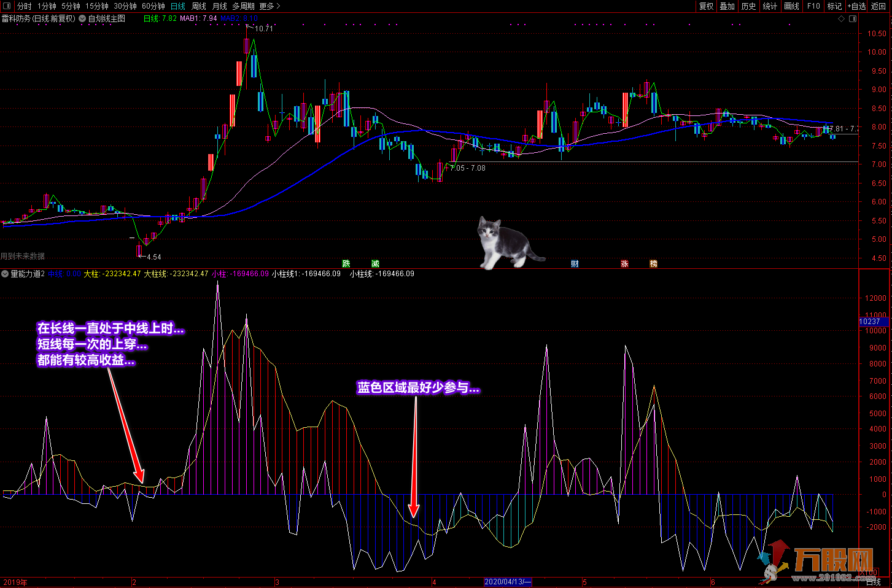This screenshot has width=892, height=588.
Task: Open the 复权 adjustment option
Action: click(707, 6)
